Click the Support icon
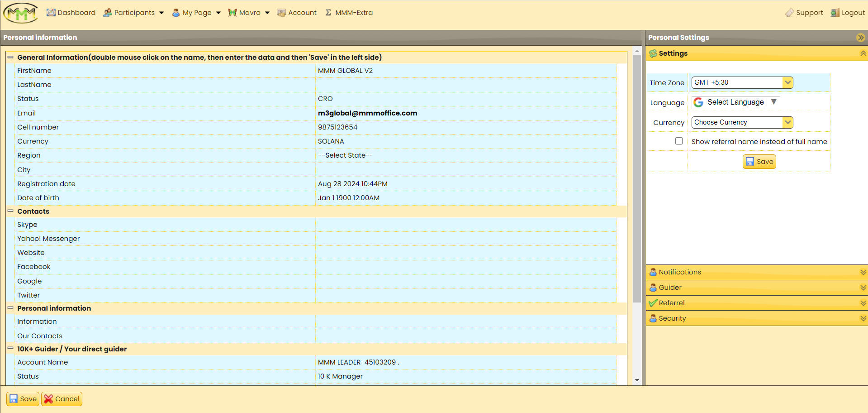Screen dimensions: 868x413 (x=790, y=13)
